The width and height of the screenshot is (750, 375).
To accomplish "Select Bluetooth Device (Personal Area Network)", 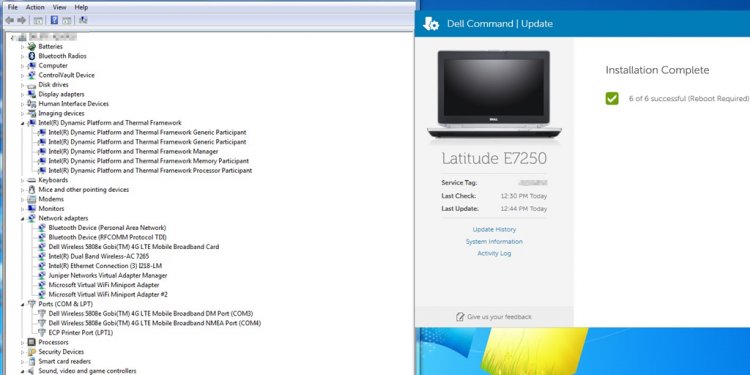I will point(107,228).
